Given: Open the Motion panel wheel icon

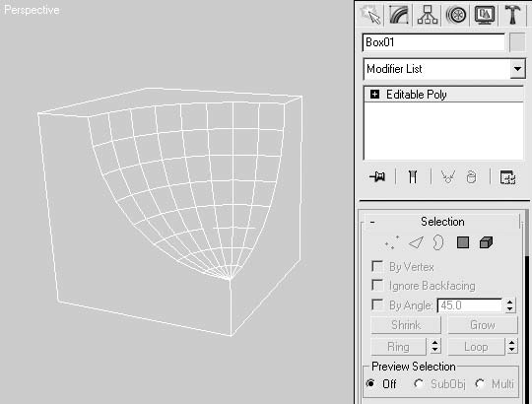Looking at the screenshot, I should 456,15.
